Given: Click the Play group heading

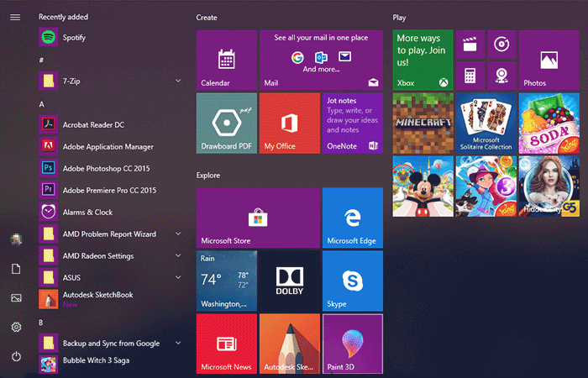Looking at the screenshot, I should pyautogui.click(x=399, y=18).
